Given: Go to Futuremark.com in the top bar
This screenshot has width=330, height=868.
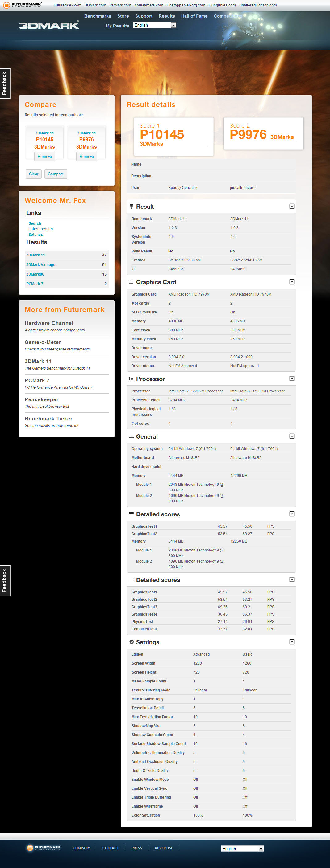Looking at the screenshot, I should (68, 5).
